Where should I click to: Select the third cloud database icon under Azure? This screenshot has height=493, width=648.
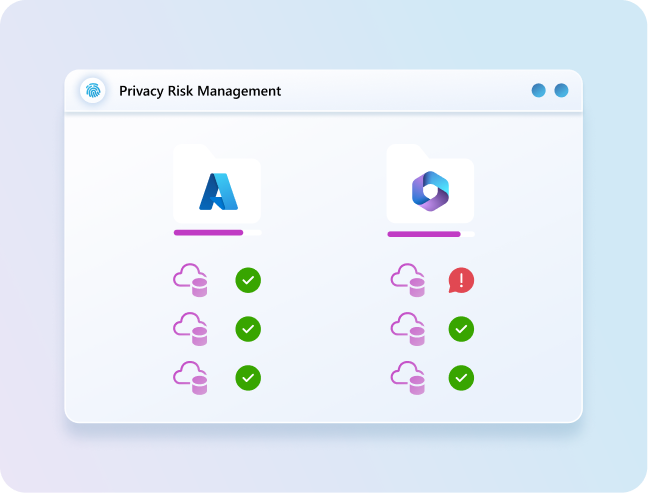tap(190, 378)
